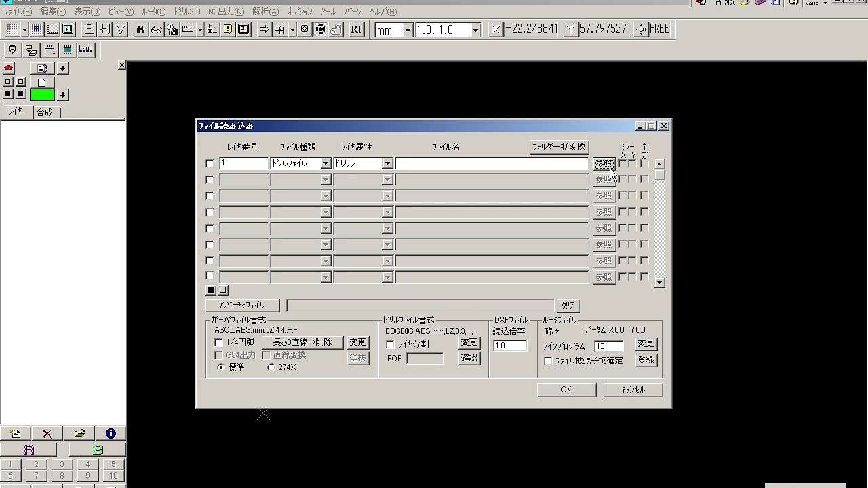Click the メインプログラム input field showing 10
Screen dimensions: 868x488
[x=608, y=346]
